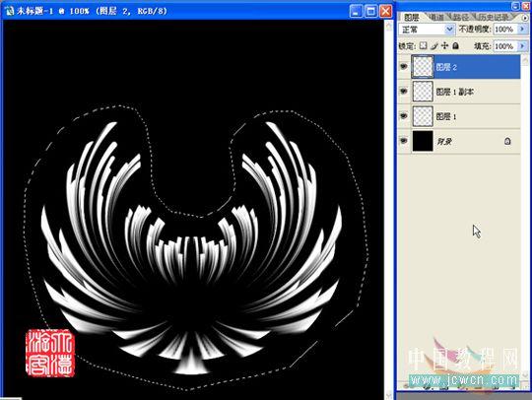Switch to the 路径 (Paths) tab
Screen dimensions: 532x400
[461, 17]
